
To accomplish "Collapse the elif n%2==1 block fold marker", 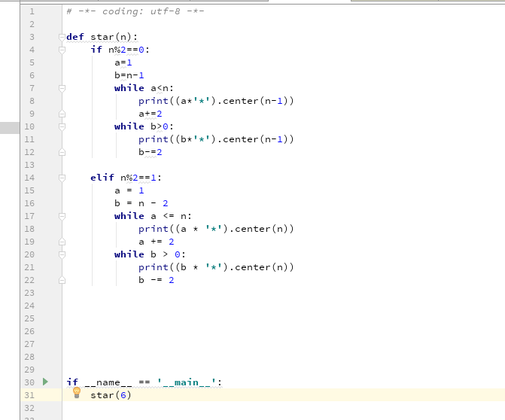I will pos(62,178).
